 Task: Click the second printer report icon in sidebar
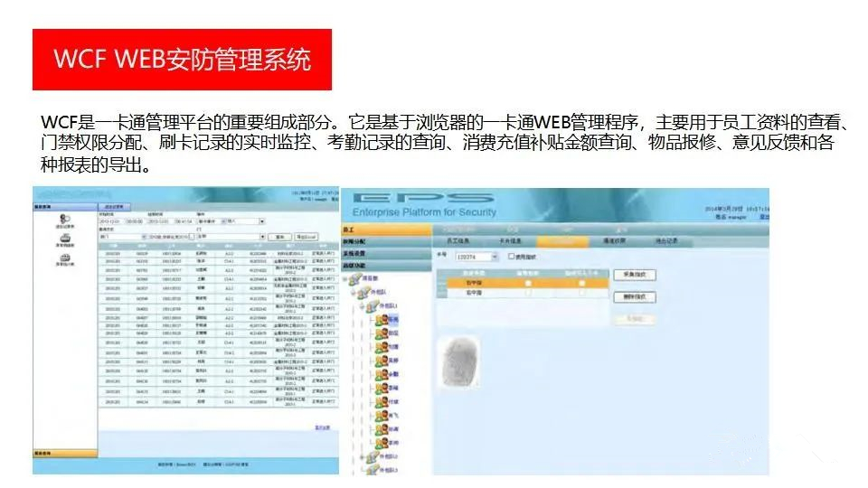pos(65,238)
